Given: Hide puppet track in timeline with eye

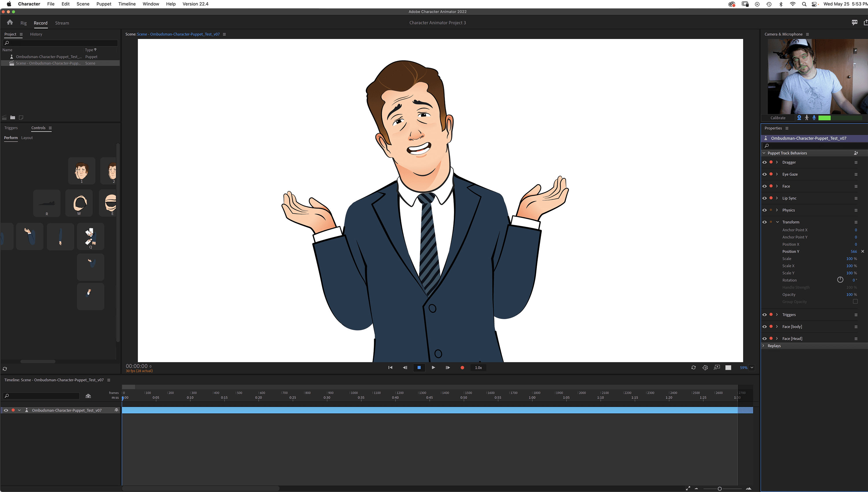Looking at the screenshot, I should (6, 410).
